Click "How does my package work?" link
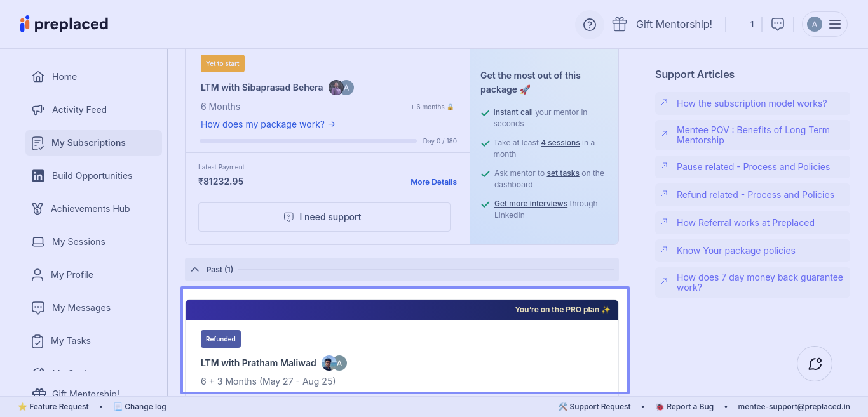Viewport: 868px width, 417px height. [x=268, y=124]
